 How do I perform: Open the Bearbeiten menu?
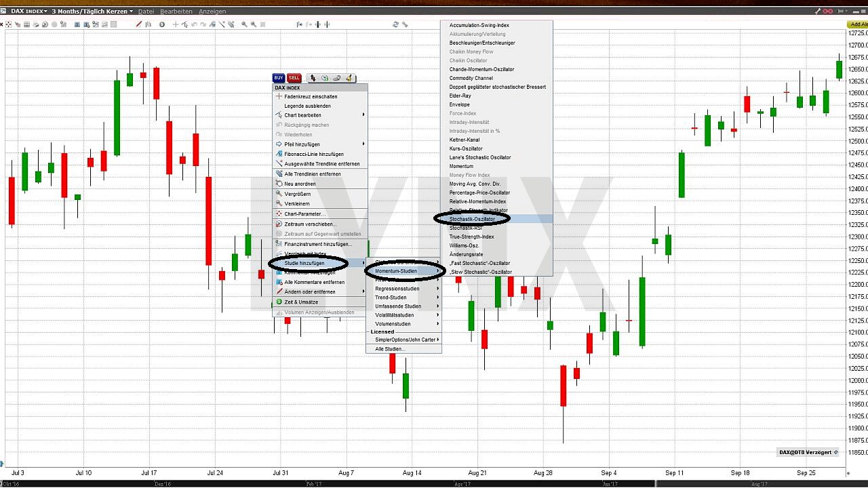click(176, 11)
